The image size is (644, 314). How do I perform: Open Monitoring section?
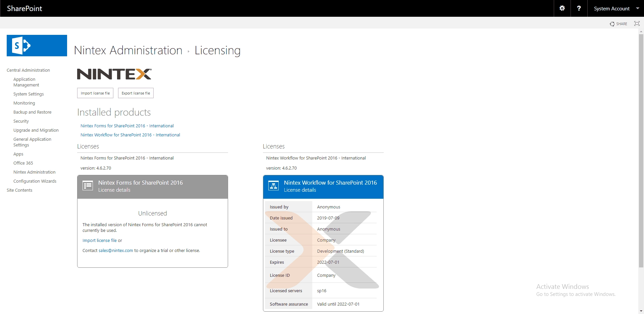(24, 103)
